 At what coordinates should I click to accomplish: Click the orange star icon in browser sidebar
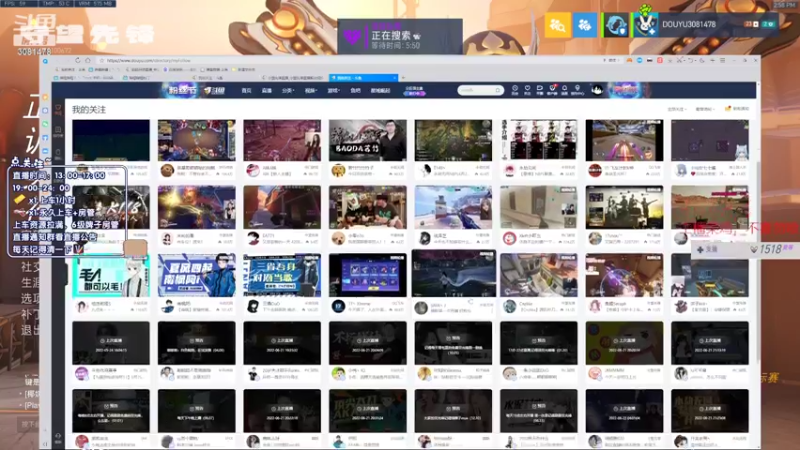click(x=45, y=97)
